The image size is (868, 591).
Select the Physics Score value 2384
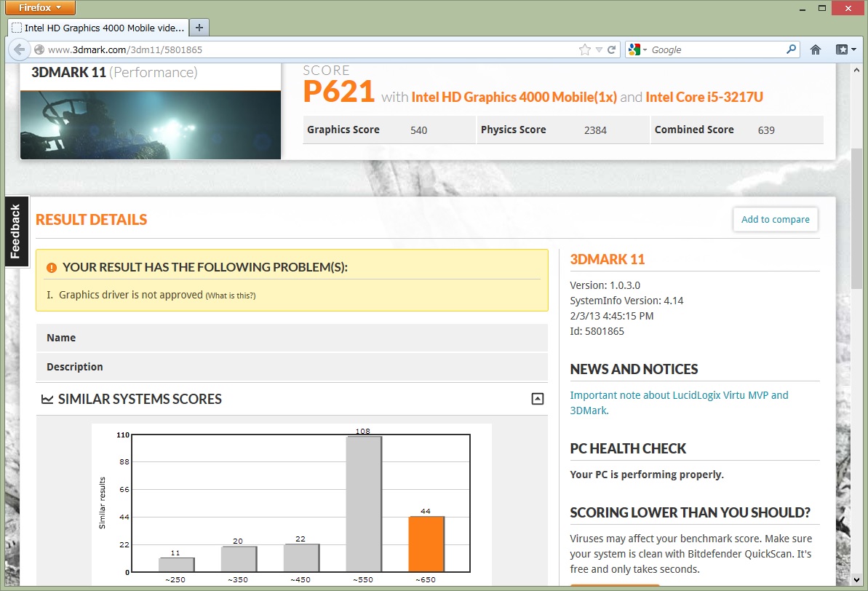595,130
